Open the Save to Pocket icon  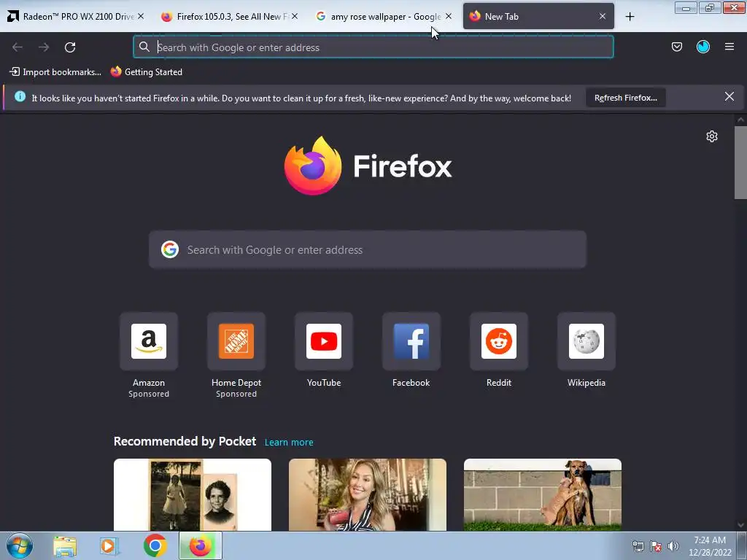[676, 47]
